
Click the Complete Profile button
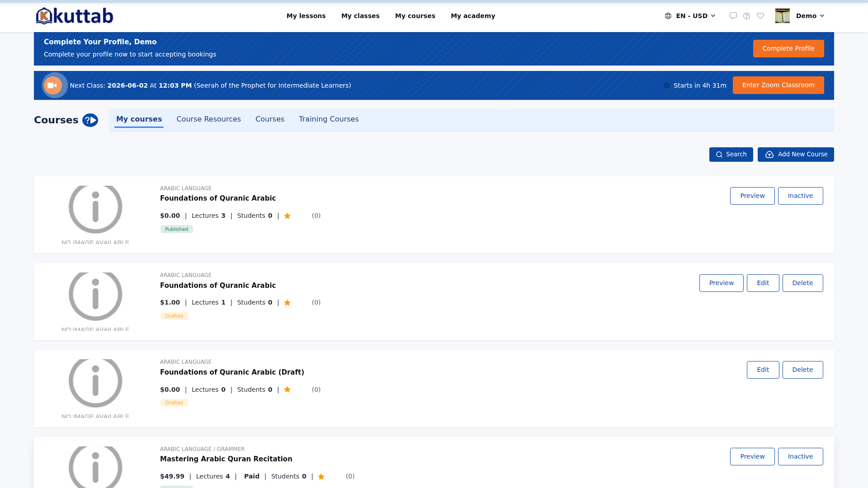(x=788, y=49)
